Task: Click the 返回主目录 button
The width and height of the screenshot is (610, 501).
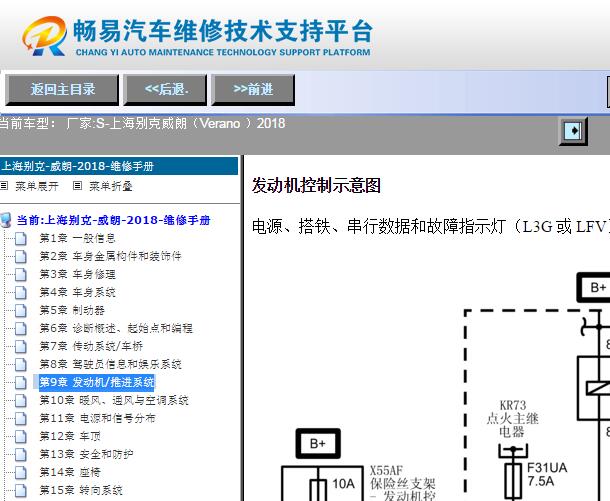Action: point(62,90)
